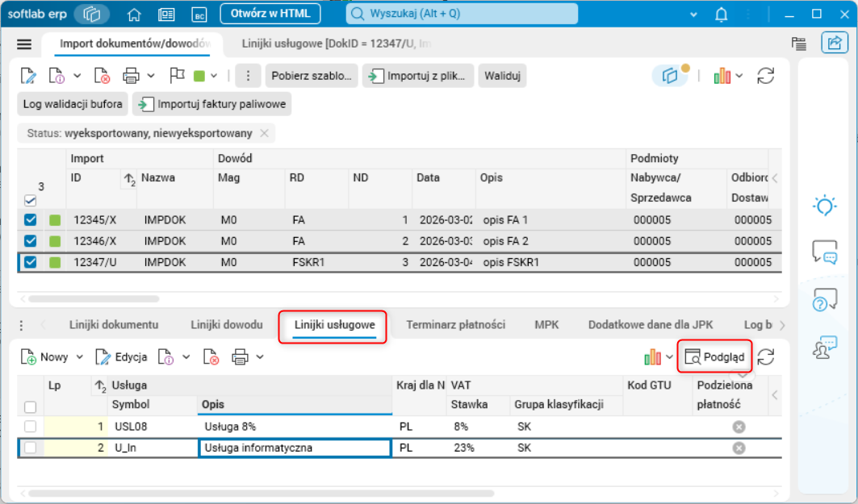The height and width of the screenshot is (504, 858).
Task: Toggle checkbox for row 12347/U
Action: [x=30, y=262]
